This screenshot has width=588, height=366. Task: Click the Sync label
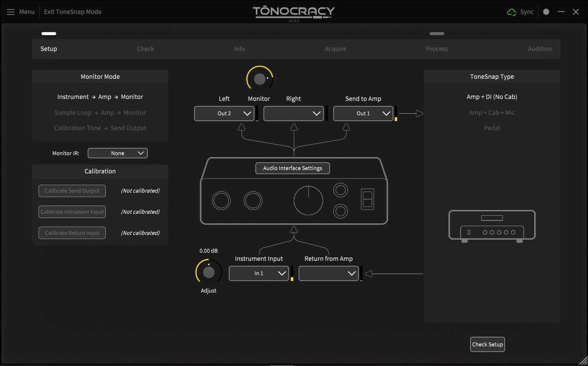pyautogui.click(x=527, y=12)
